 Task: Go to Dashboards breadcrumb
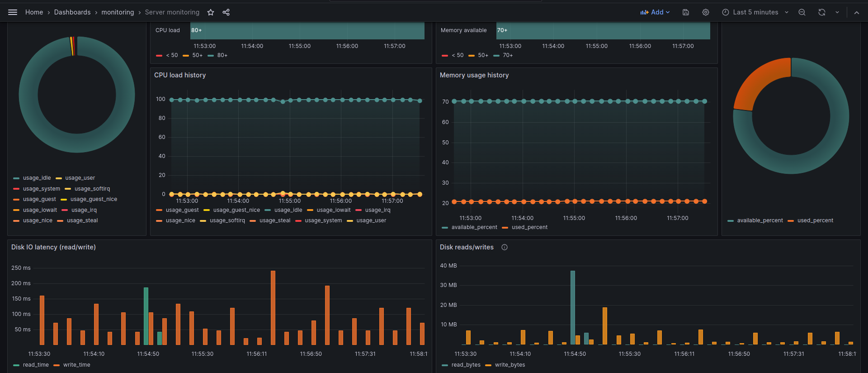[x=72, y=12]
